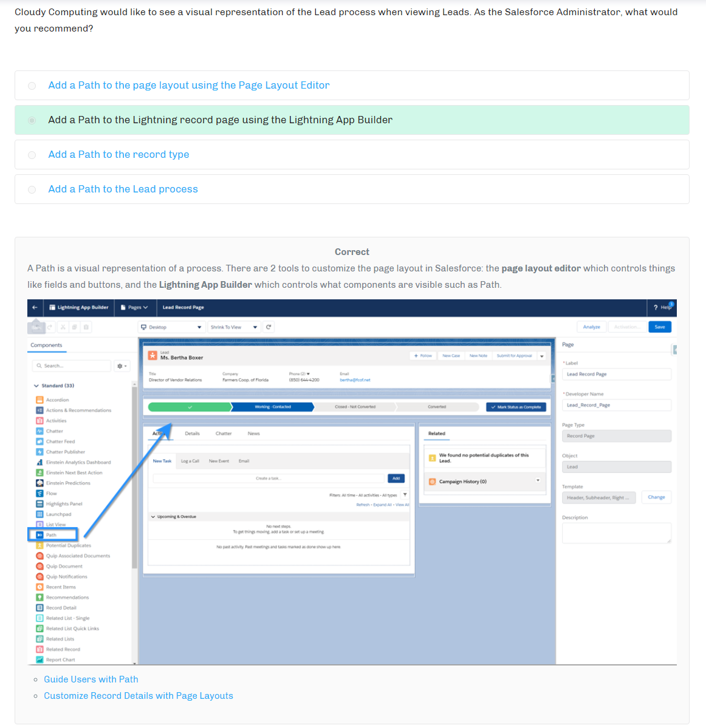Select the Einstein Next Best Action icon

click(39, 472)
